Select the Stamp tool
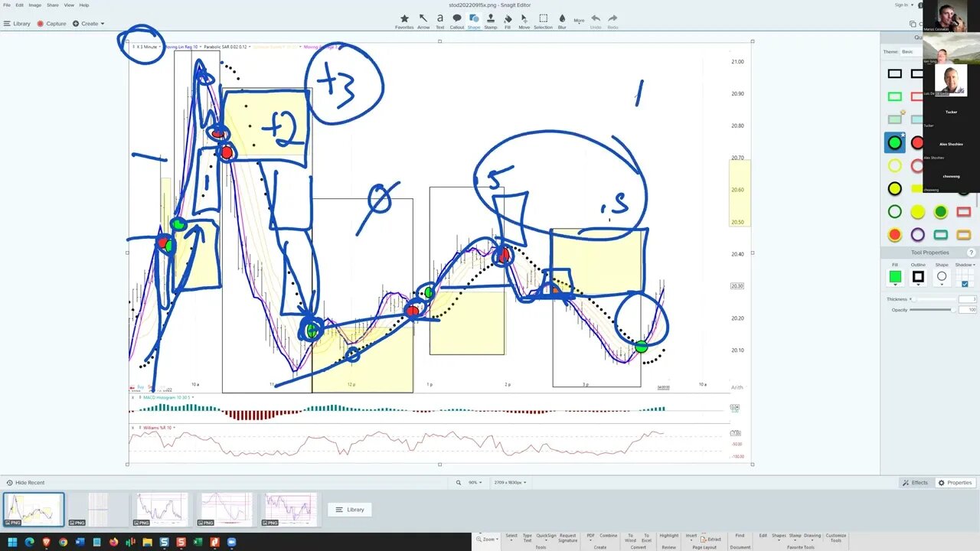980x551 pixels. 491,21
